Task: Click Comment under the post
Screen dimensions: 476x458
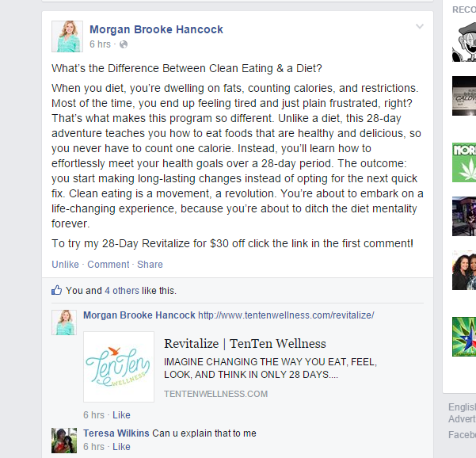Action: (x=109, y=264)
